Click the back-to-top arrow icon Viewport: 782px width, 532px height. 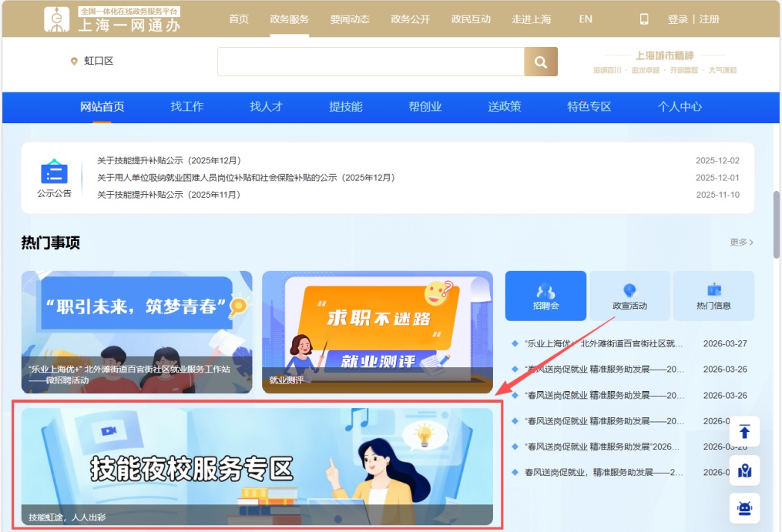coord(744,431)
